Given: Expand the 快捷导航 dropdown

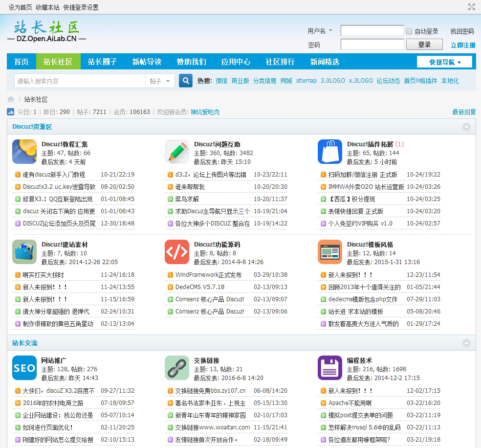Looking at the screenshot, I should tap(444, 62).
